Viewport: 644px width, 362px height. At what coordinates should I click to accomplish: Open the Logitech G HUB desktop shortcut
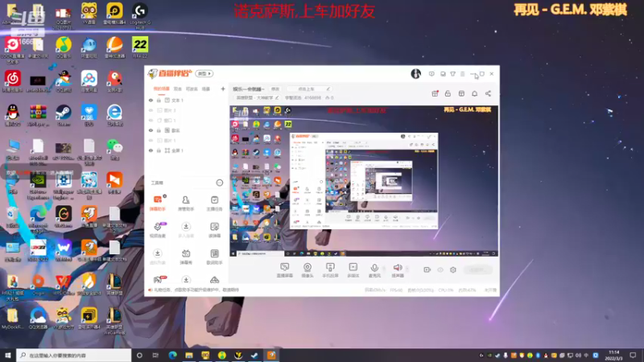139,15
